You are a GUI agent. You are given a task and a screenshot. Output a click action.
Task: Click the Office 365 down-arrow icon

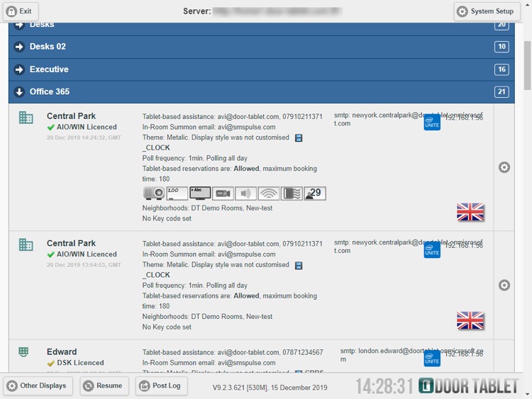[x=19, y=92]
